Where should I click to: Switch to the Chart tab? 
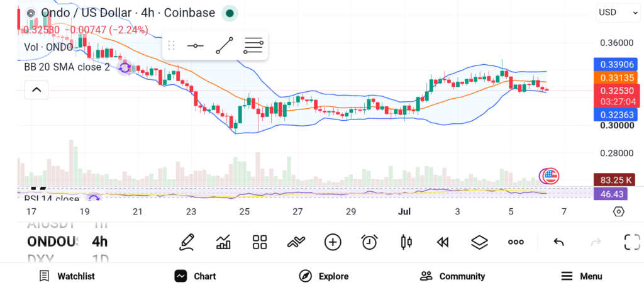(x=195, y=276)
